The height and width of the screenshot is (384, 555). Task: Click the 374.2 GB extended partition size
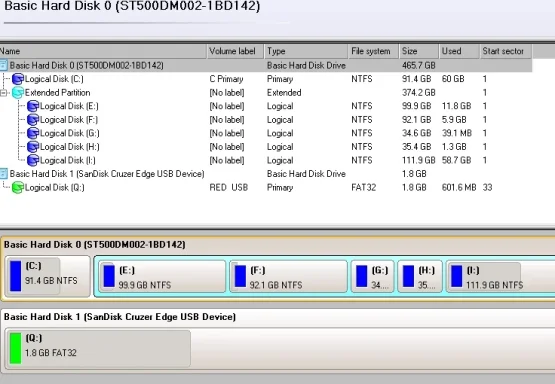point(418,93)
